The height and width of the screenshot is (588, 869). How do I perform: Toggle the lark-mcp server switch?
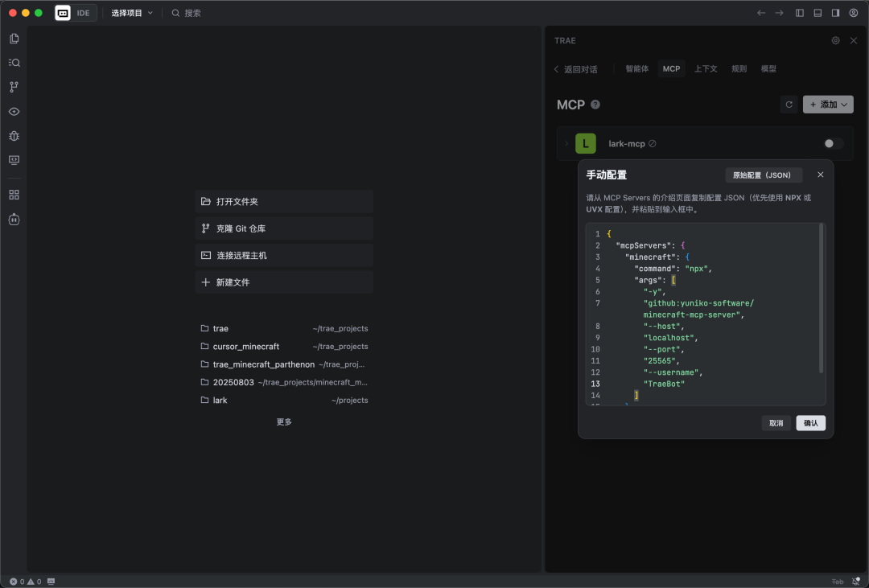(834, 143)
